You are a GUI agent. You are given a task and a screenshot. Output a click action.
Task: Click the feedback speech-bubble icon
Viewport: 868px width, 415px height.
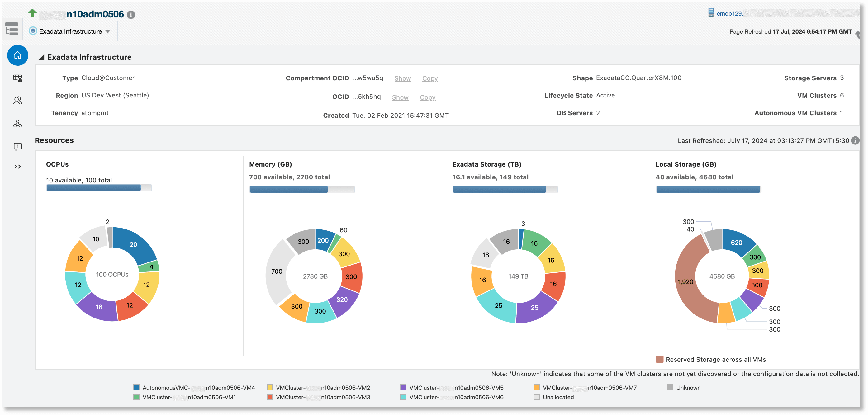[x=17, y=146]
